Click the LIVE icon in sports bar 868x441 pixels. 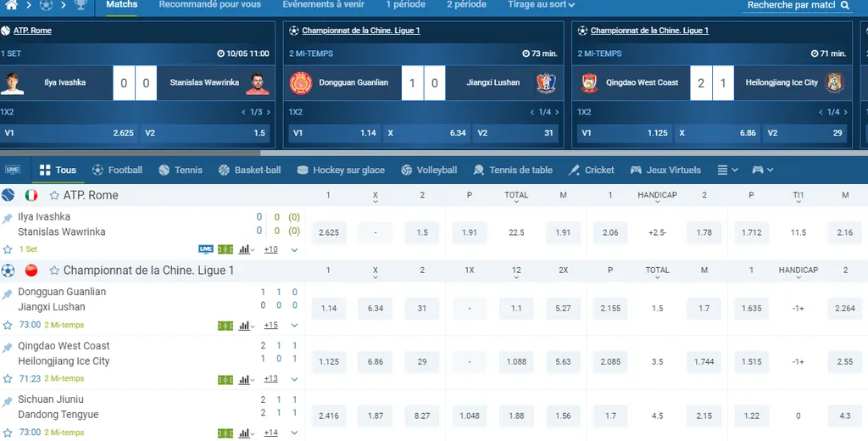pos(13,170)
